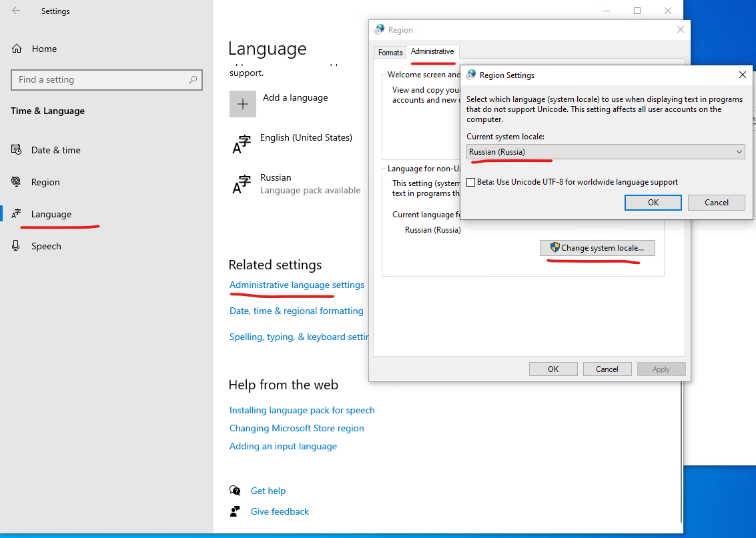The height and width of the screenshot is (538, 756).
Task: Click OK in the Region window
Action: click(553, 369)
